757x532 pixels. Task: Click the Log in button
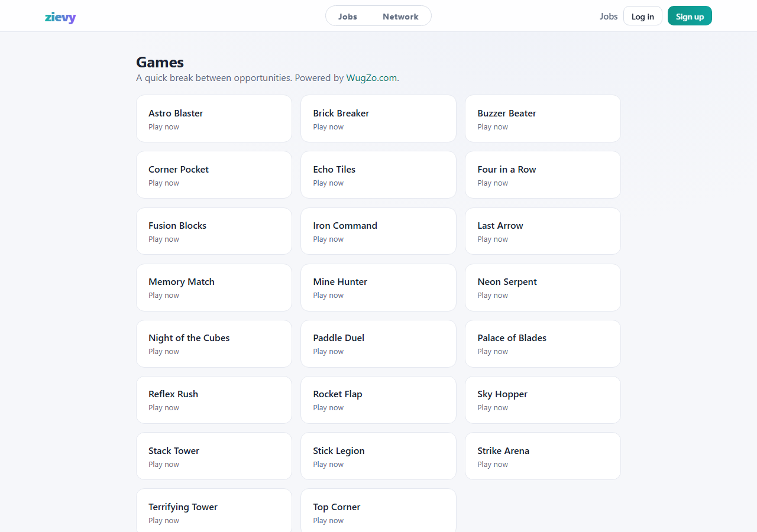point(643,16)
